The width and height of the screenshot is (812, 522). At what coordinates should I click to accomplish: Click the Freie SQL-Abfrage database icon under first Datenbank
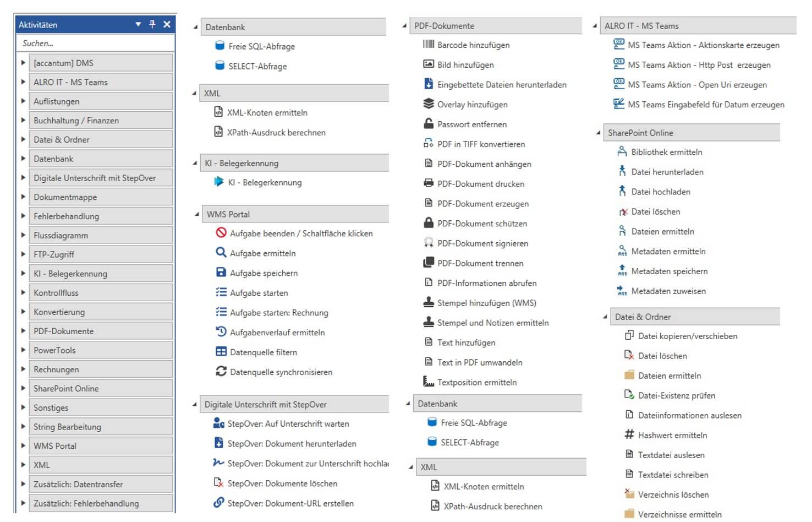pyautogui.click(x=220, y=46)
